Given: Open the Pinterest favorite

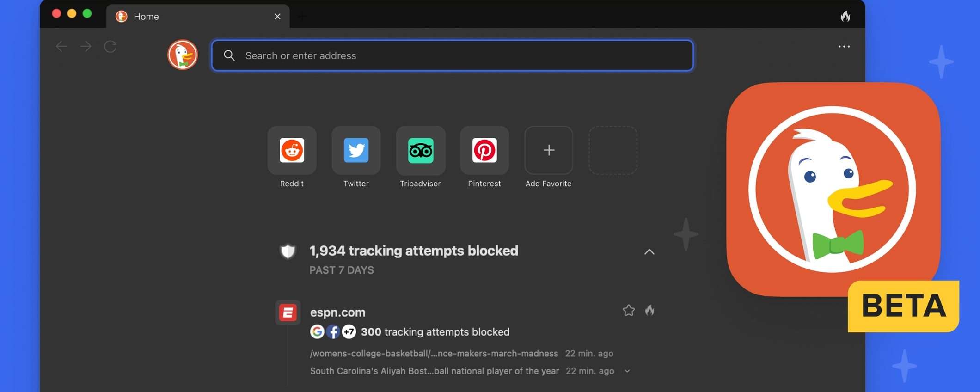Looking at the screenshot, I should click(484, 150).
